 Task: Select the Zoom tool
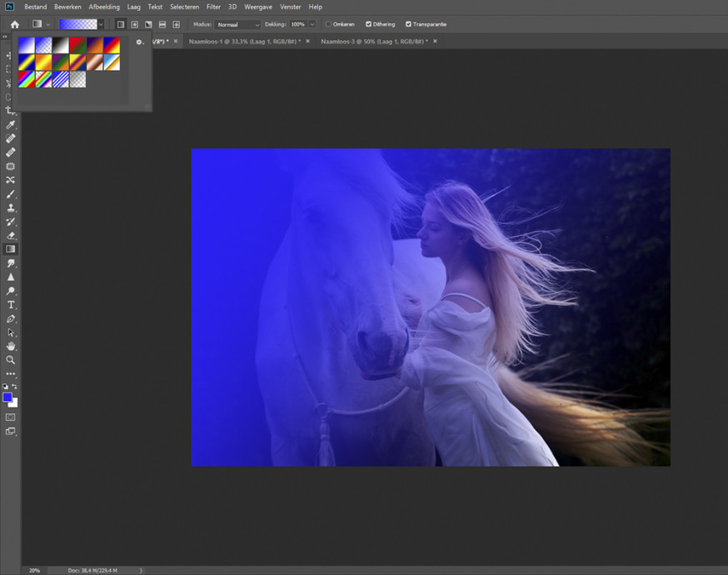coord(10,360)
